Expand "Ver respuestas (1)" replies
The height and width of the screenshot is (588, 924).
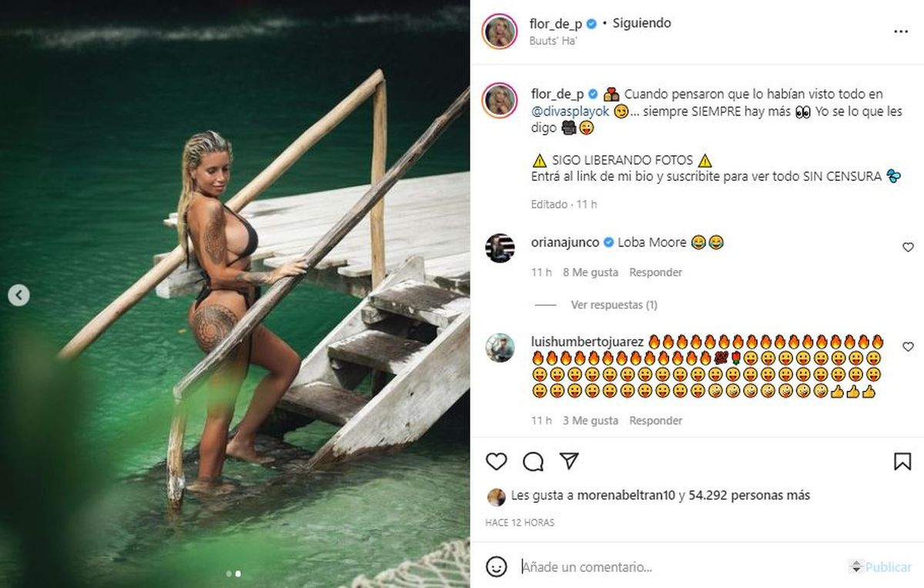coord(614,305)
